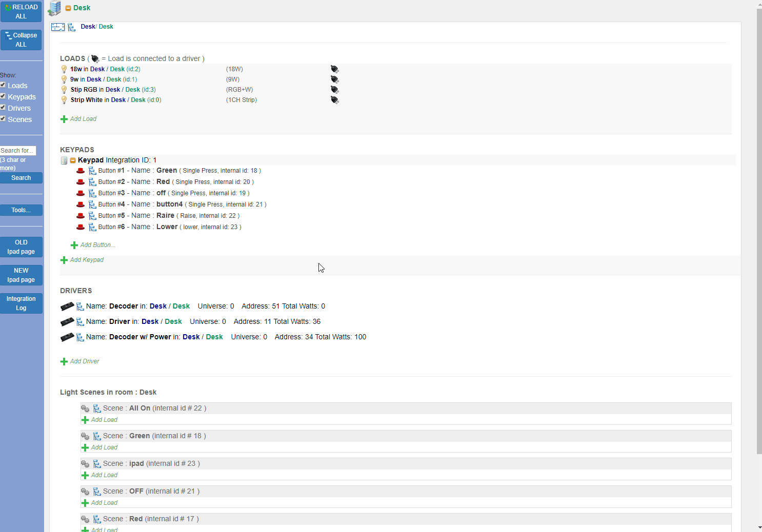Click scroll down arrow at page bottom
This screenshot has width=762, height=532.
click(x=759, y=527)
